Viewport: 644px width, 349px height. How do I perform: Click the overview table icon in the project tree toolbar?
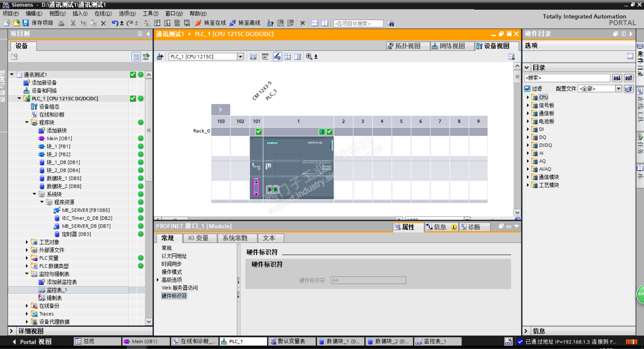(136, 56)
